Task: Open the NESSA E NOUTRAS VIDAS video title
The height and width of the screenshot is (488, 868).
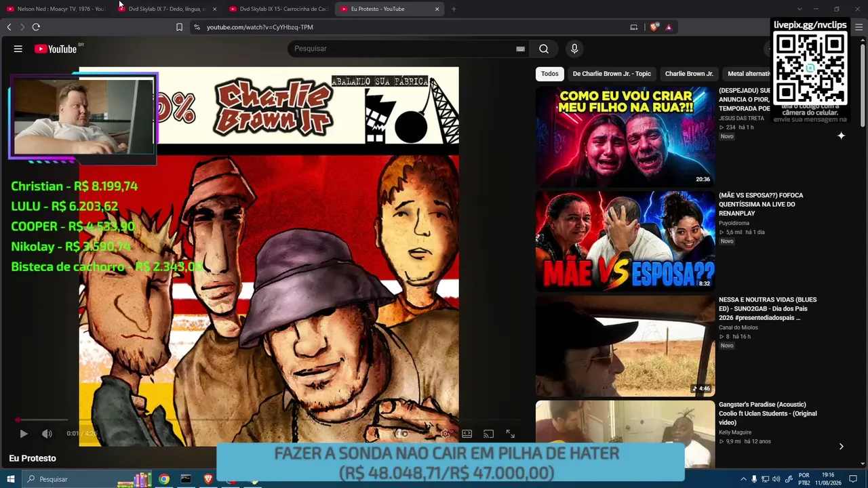Action: pos(768,308)
